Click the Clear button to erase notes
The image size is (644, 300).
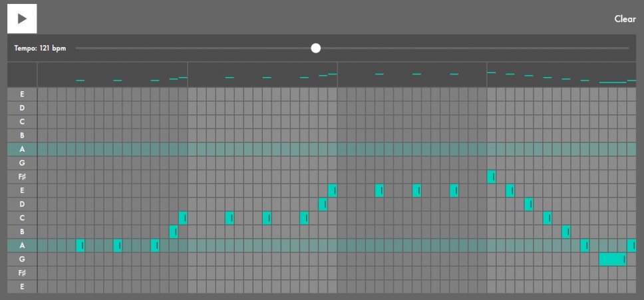625,19
